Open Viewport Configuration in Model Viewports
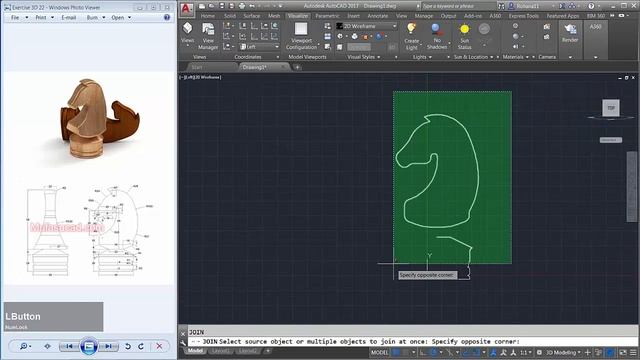 (301, 36)
